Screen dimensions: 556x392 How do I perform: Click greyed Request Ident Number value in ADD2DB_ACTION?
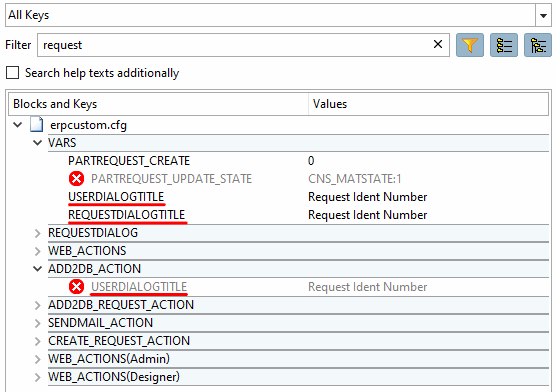click(367, 287)
